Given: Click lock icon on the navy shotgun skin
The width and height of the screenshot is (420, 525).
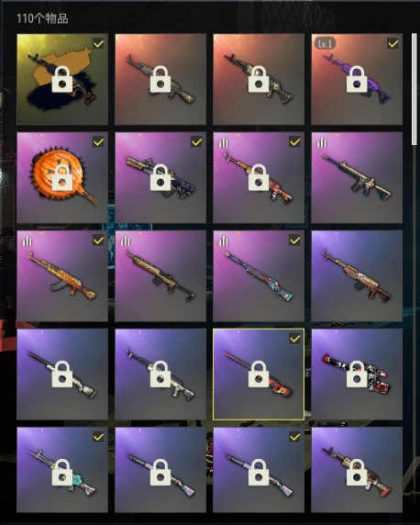Looking at the screenshot, I should (160, 177).
